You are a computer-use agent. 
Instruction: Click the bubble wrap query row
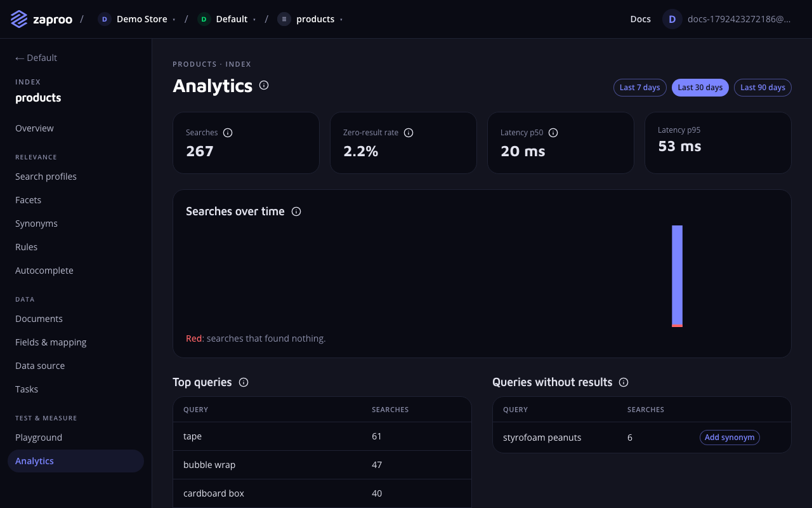coord(322,465)
